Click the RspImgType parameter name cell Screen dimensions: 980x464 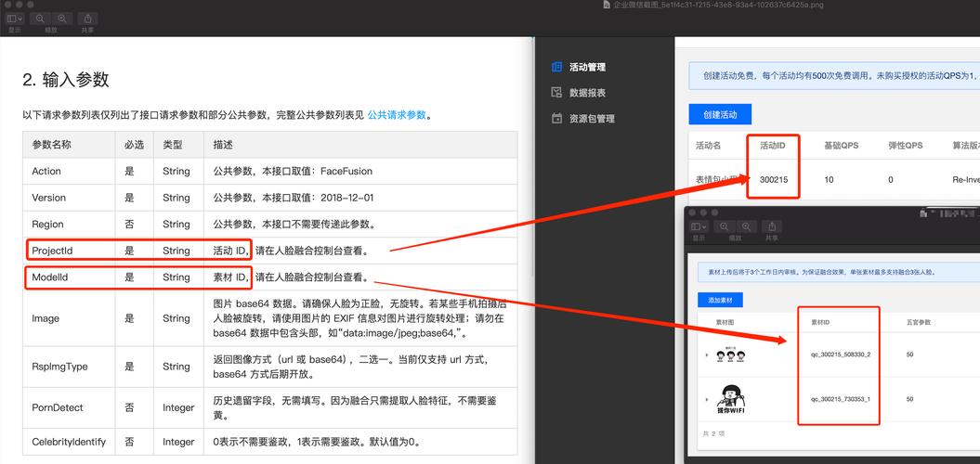tap(69, 367)
